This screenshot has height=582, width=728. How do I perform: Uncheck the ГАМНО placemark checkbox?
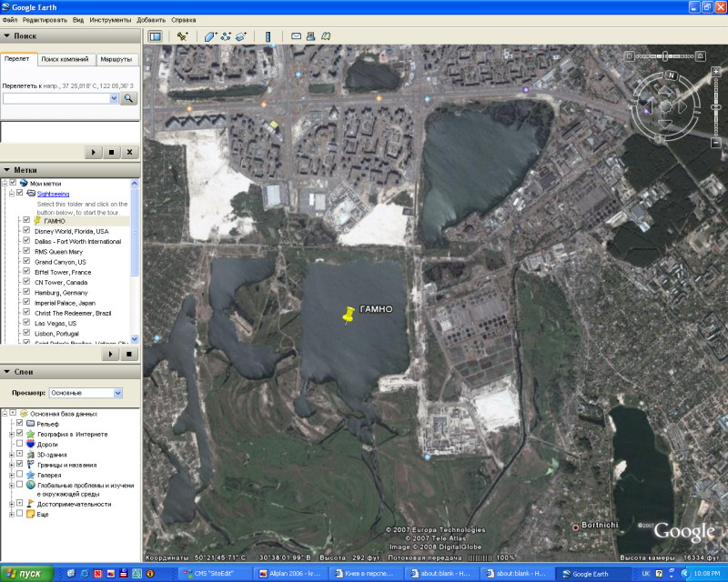[26, 220]
